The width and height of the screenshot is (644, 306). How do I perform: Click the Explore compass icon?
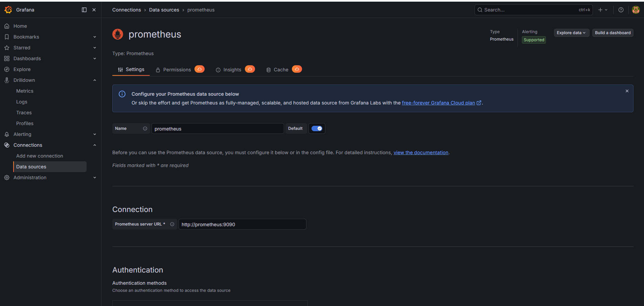[7, 69]
